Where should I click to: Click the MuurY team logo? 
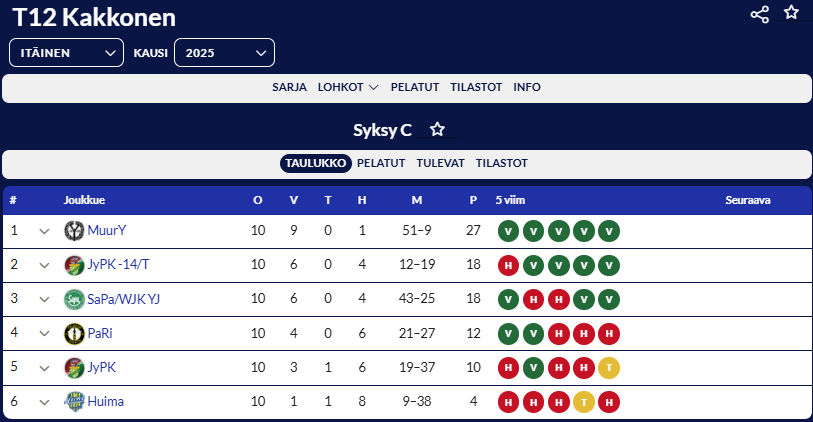(x=73, y=231)
